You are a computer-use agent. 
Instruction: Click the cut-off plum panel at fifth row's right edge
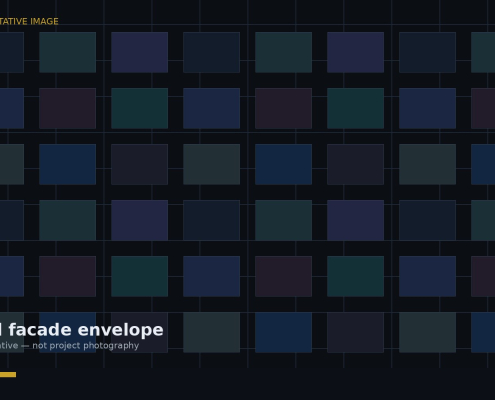tap(483, 276)
